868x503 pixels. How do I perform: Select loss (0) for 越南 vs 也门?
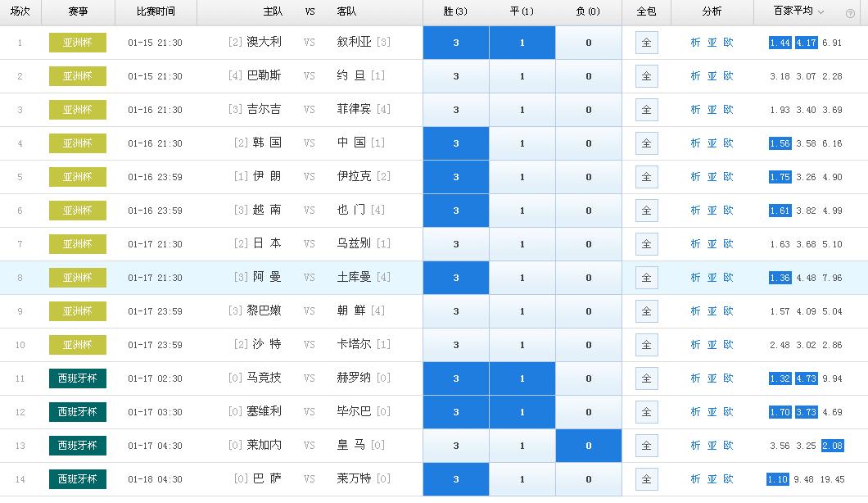click(x=589, y=211)
